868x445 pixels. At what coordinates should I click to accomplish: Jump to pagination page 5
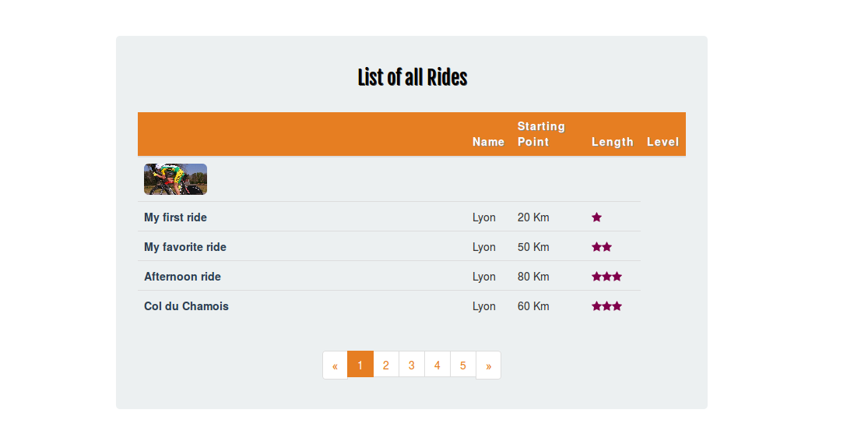tap(462, 366)
